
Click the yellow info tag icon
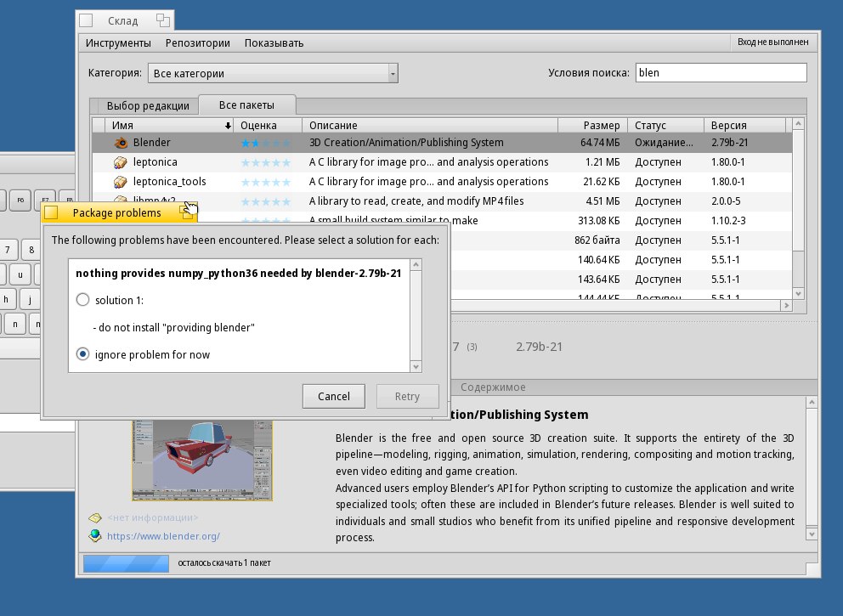(x=95, y=517)
